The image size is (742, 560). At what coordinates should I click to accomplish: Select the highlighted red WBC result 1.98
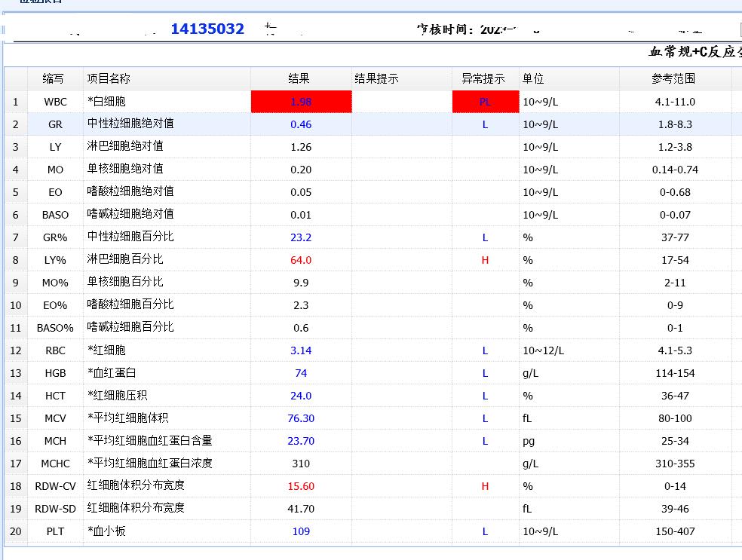click(x=300, y=102)
